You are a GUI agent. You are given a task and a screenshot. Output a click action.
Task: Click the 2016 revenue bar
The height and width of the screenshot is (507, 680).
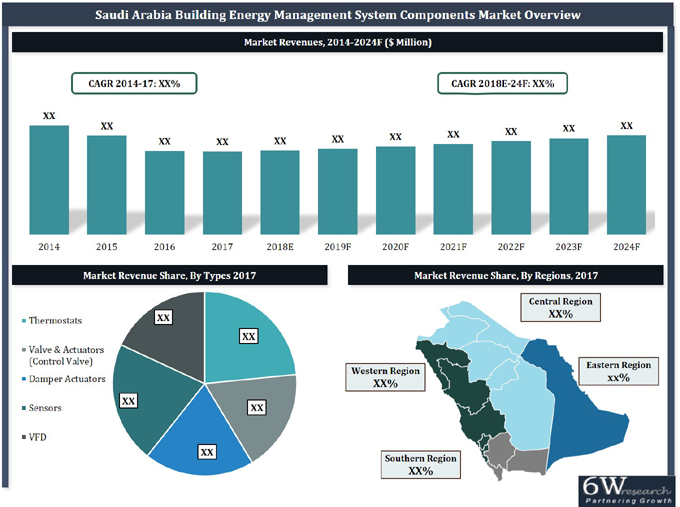coord(164,193)
